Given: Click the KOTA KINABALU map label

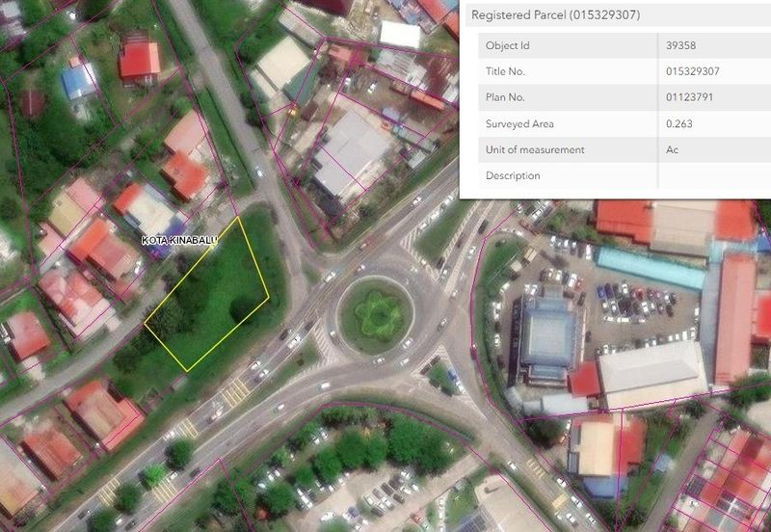Looking at the screenshot, I should point(180,239).
